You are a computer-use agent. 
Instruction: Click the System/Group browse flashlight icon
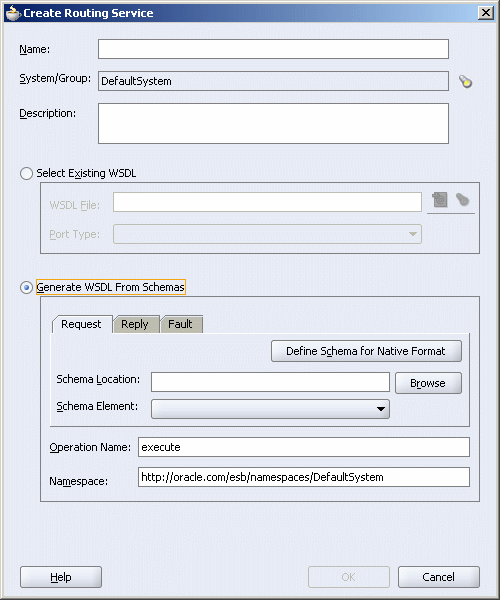[466, 82]
